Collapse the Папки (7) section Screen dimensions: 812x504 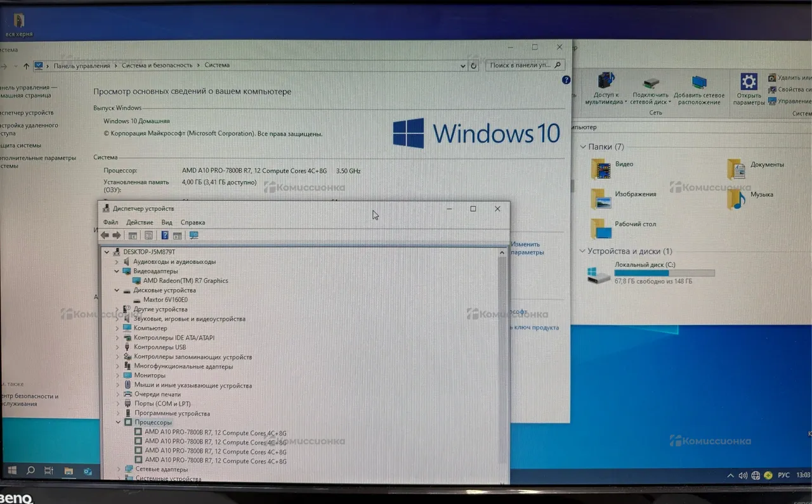[582, 147]
